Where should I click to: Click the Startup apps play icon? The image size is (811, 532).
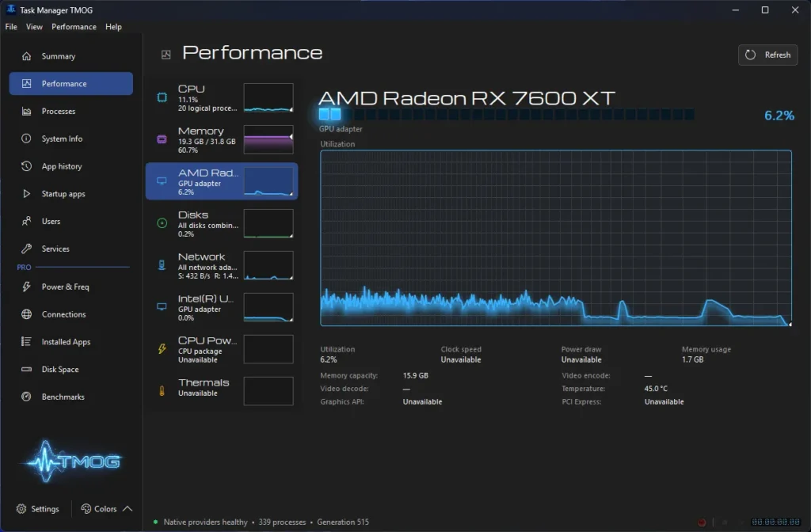coord(26,194)
